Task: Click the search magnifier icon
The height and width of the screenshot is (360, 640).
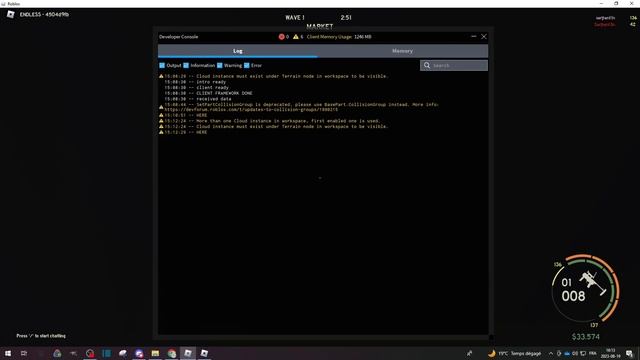Action: click(x=427, y=65)
